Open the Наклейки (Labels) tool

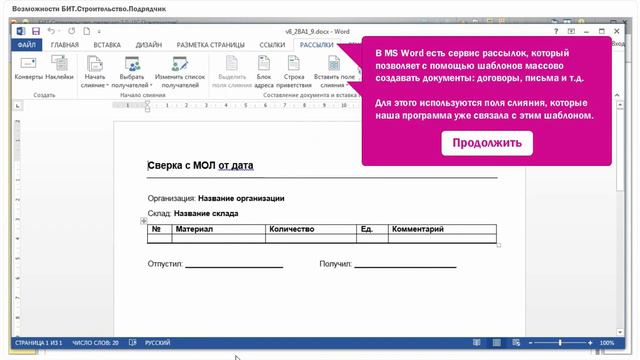click(60, 68)
